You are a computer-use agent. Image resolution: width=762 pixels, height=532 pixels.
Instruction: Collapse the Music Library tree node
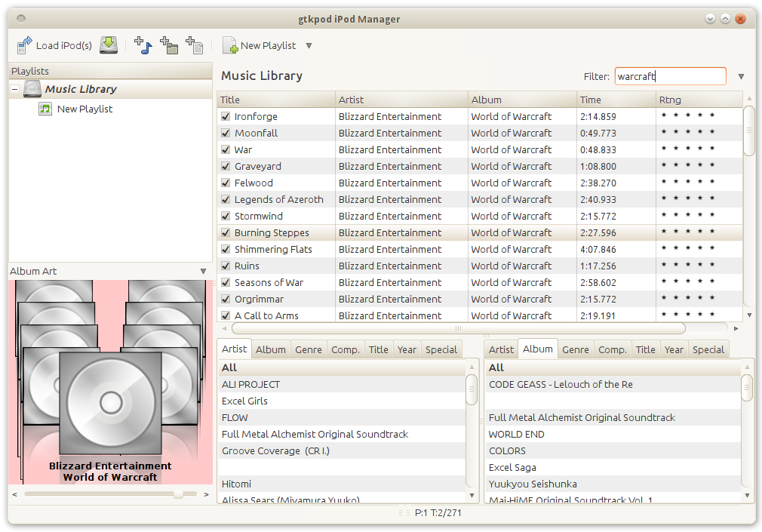14,89
